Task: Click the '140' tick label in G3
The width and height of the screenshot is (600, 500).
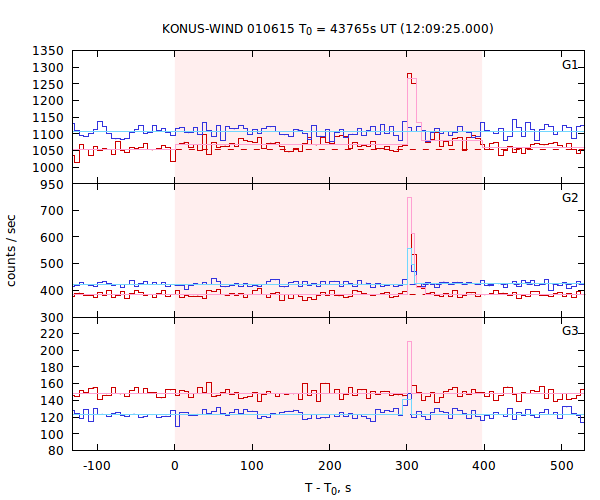Action: [x=52, y=401]
